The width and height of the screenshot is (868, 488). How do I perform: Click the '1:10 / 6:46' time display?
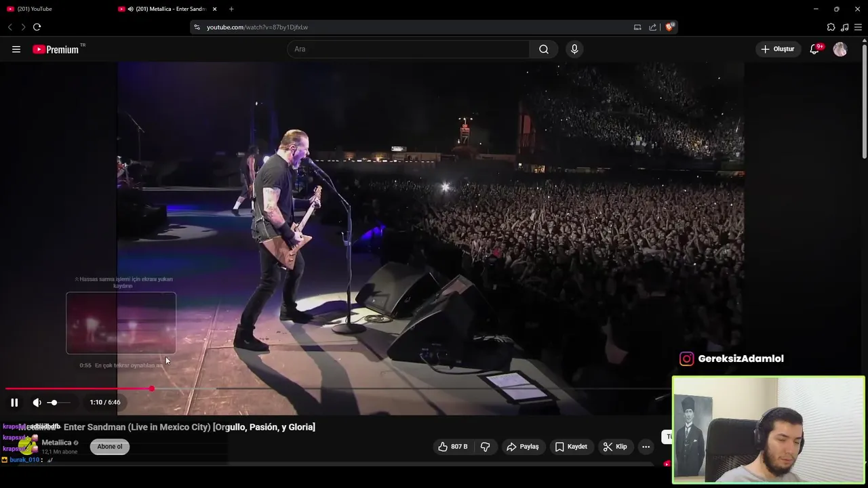105,403
